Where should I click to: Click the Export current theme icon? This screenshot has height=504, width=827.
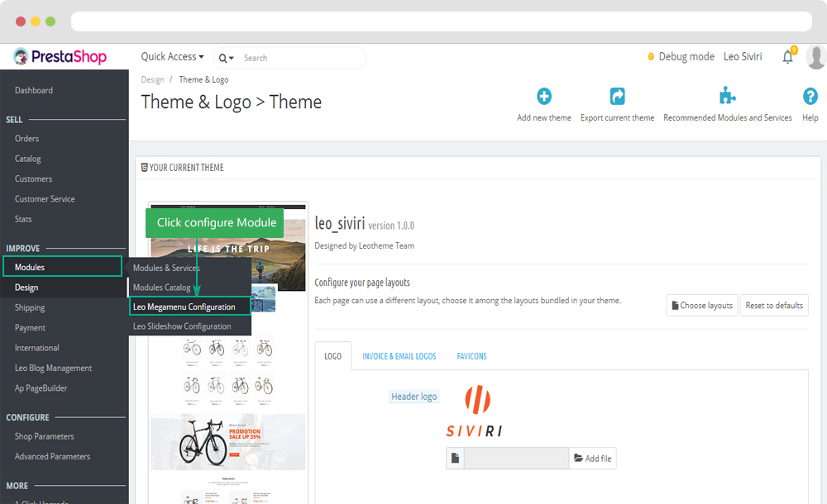(x=617, y=97)
